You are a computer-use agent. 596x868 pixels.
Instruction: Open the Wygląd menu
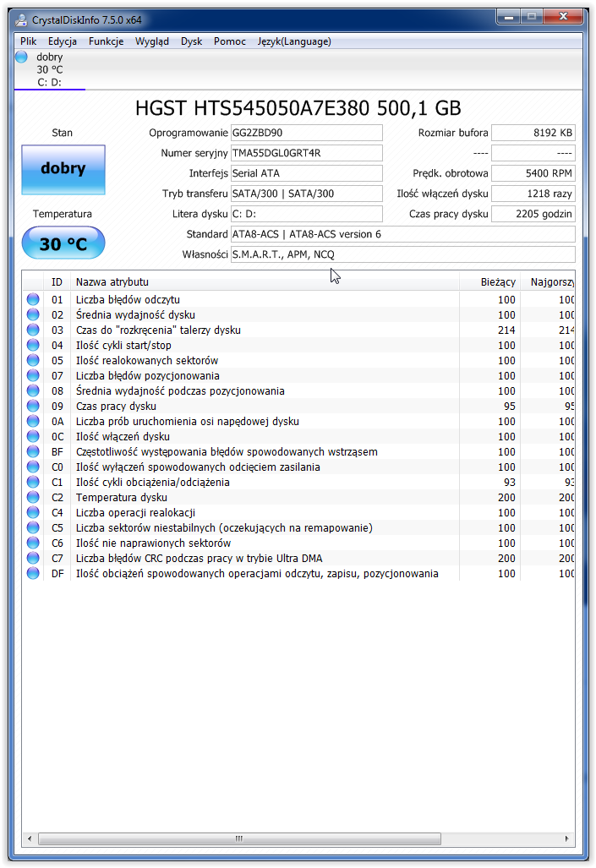152,41
